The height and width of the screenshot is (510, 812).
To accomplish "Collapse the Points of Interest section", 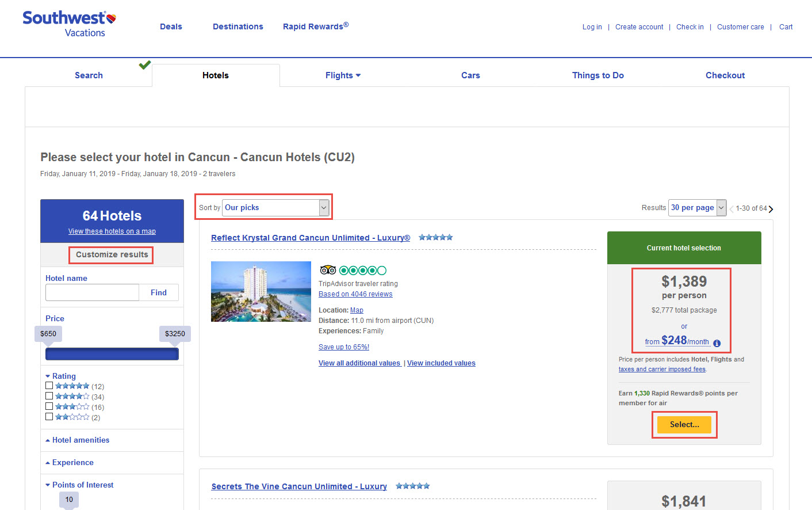I will [x=79, y=485].
